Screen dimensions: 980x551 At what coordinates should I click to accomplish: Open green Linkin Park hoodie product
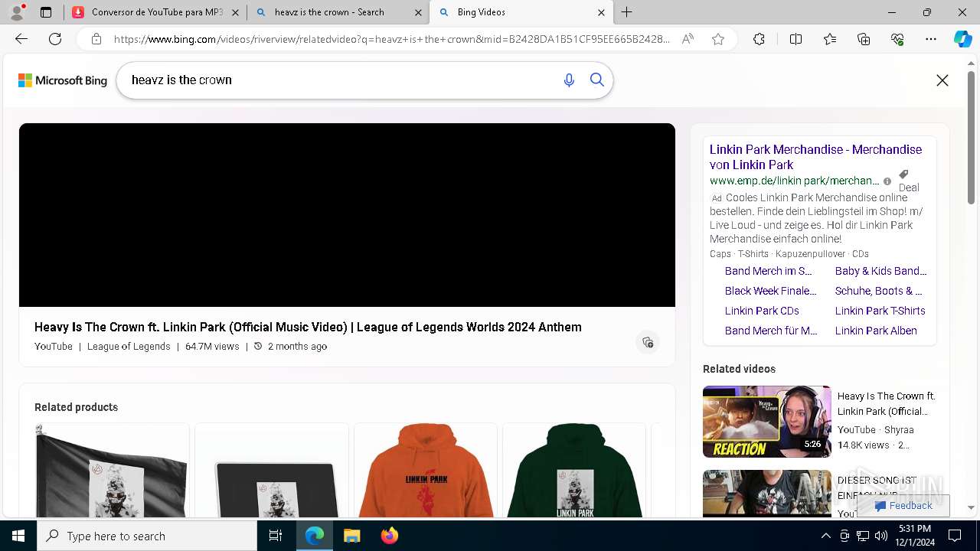pos(574,471)
